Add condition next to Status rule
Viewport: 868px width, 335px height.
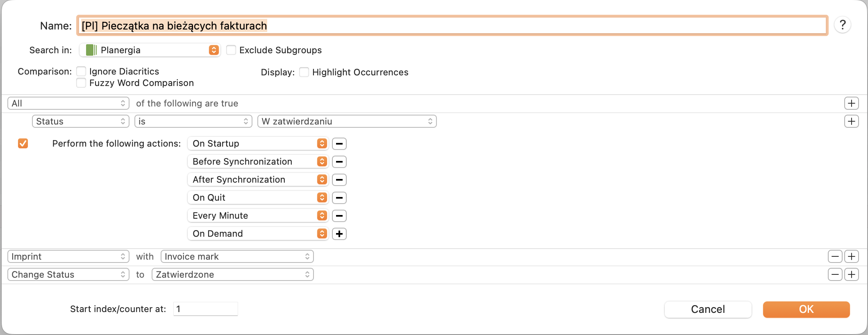point(852,122)
